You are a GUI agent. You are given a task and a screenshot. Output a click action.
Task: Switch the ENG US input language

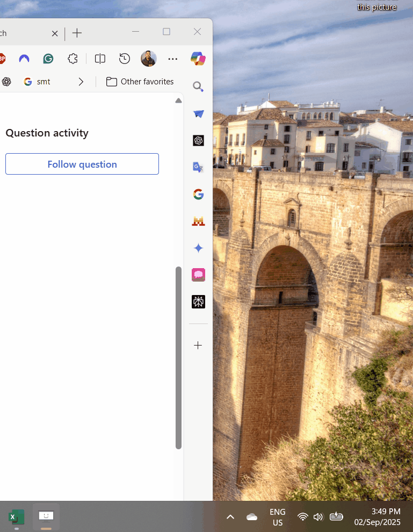click(277, 517)
